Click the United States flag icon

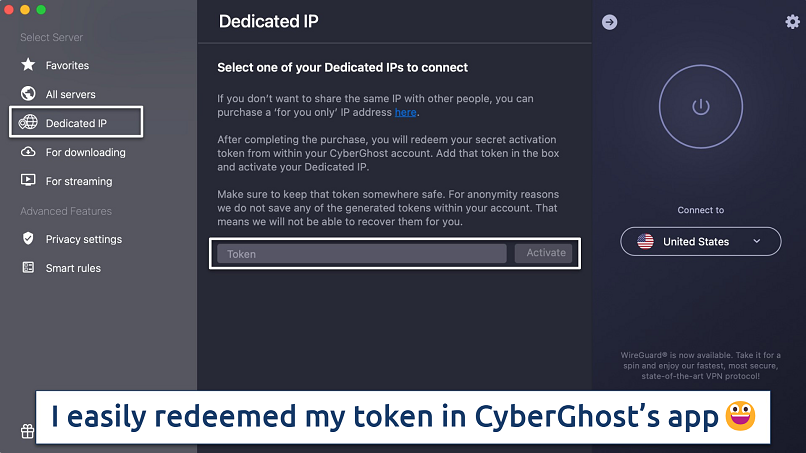(646, 241)
